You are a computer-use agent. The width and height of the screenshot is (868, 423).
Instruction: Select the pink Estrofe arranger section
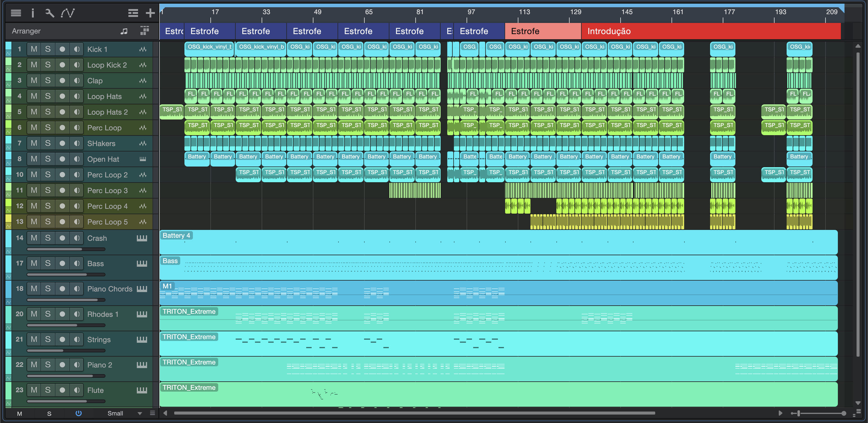point(543,31)
